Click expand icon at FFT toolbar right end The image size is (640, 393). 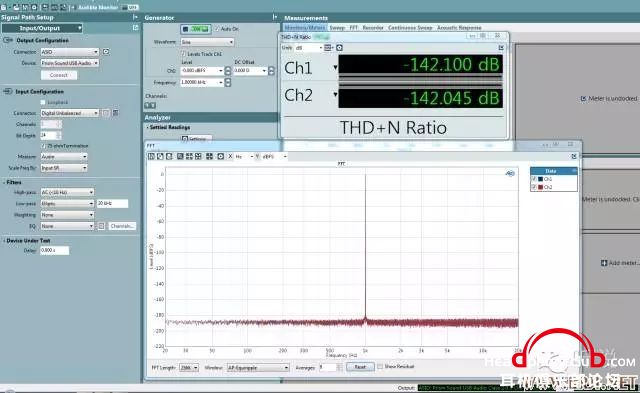coord(574,156)
